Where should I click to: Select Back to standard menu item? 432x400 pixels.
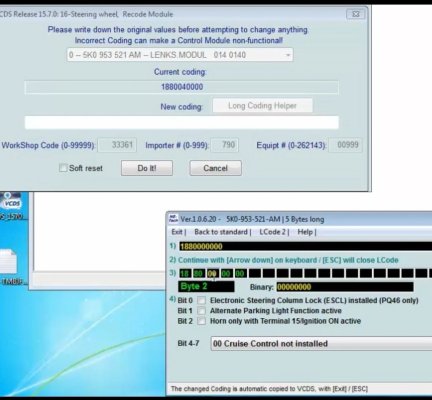coord(221,232)
